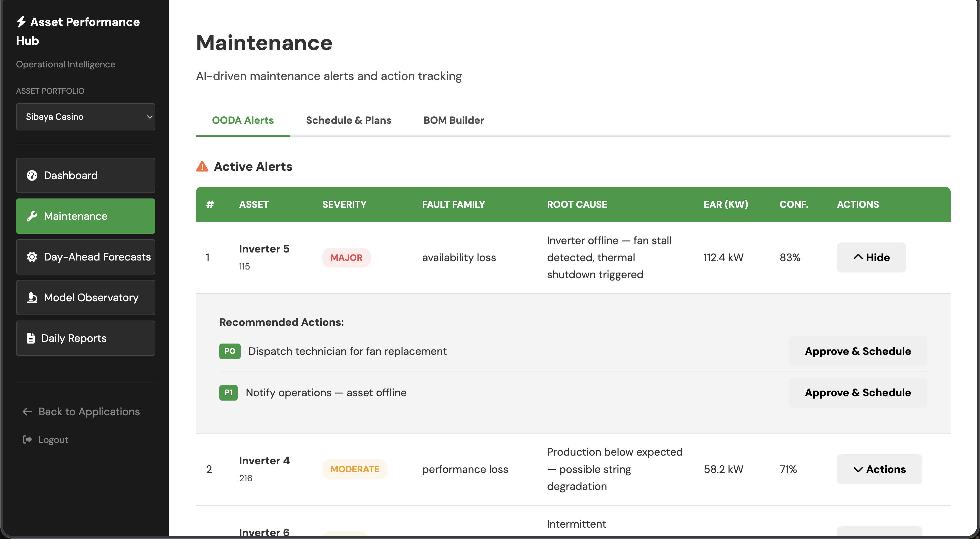Click the 83% confidence value
Viewport: 980px width, 539px height.
tap(790, 258)
